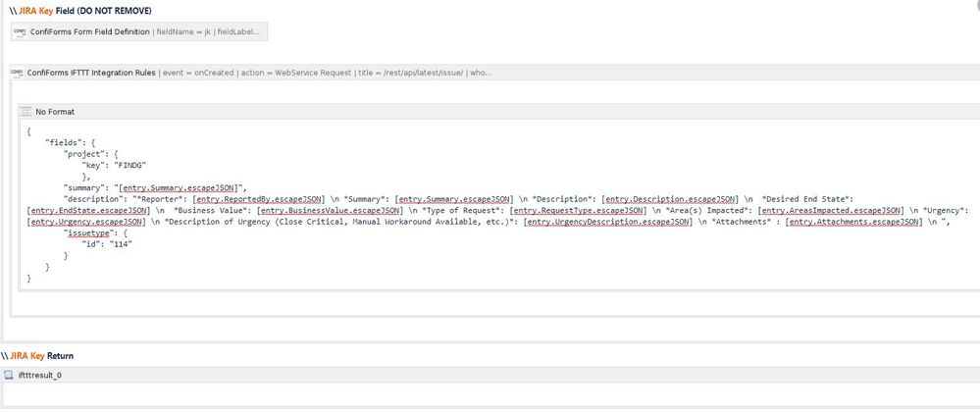Click the "JIRA Key Field (DO NOT REMOVE)" heading

(80, 11)
